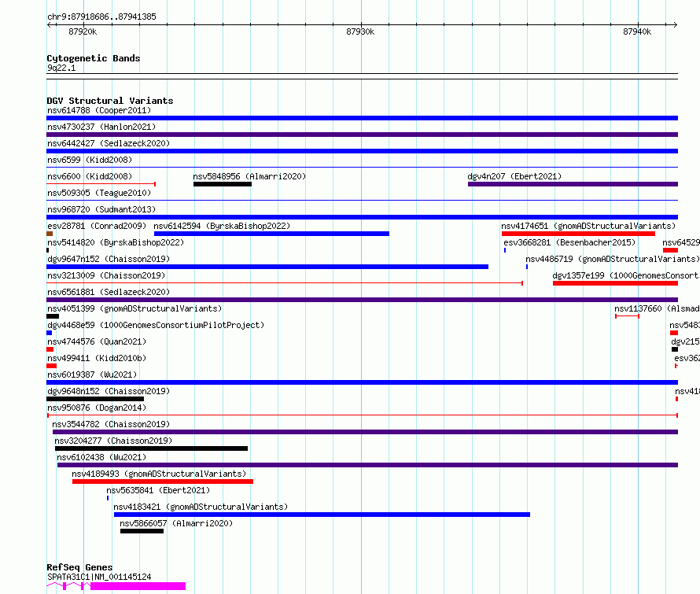Click the nsv614788 (Cooper2011) blue variant bar
This screenshot has width=700, height=594.
pos(362,118)
